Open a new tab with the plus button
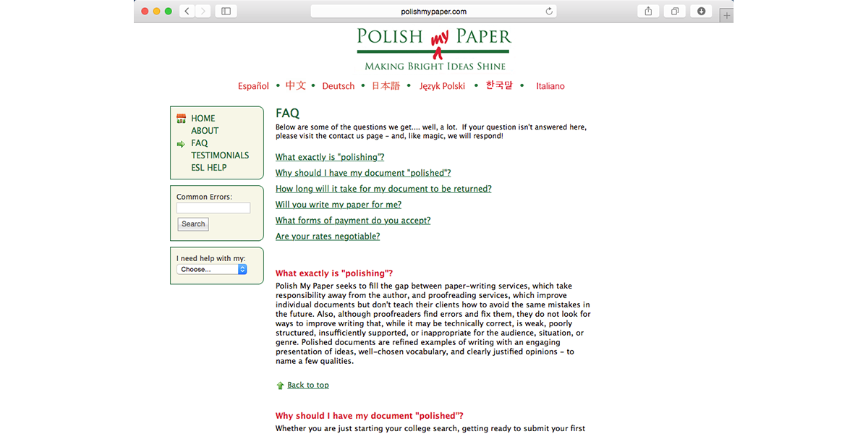Screen dimensions: 868x434 [727, 15]
